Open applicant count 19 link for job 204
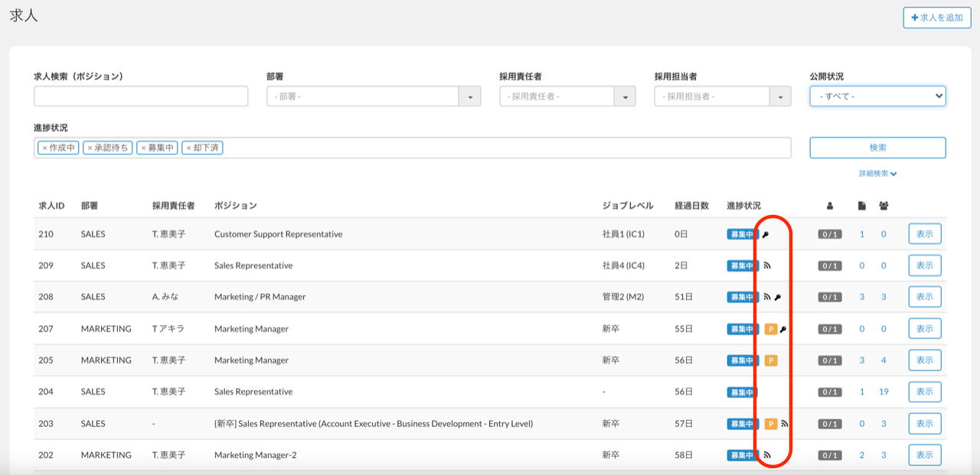Screen dimensions: 980x475 pos(884,392)
